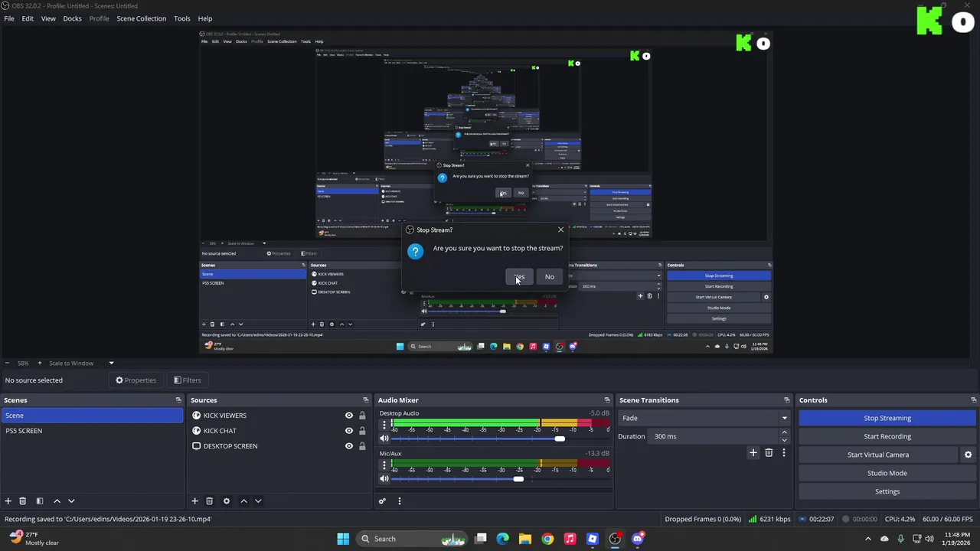The width and height of the screenshot is (980, 551).
Task: Open source properties gear in Sources panel
Action: click(226, 501)
